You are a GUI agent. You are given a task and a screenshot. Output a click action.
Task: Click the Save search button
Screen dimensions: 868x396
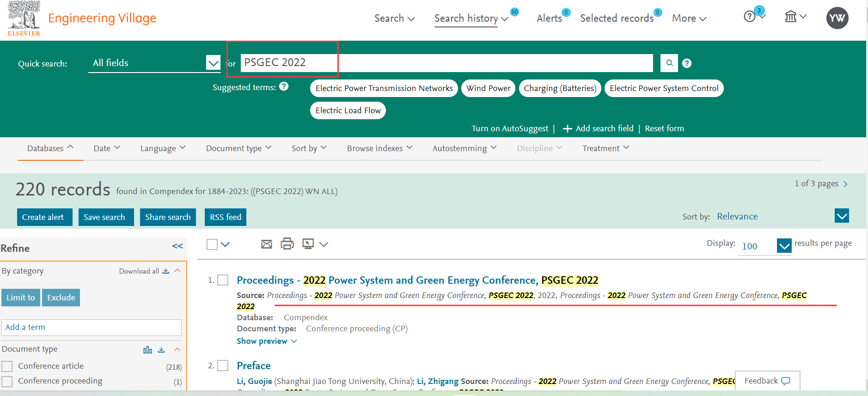(x=106, y=217)
